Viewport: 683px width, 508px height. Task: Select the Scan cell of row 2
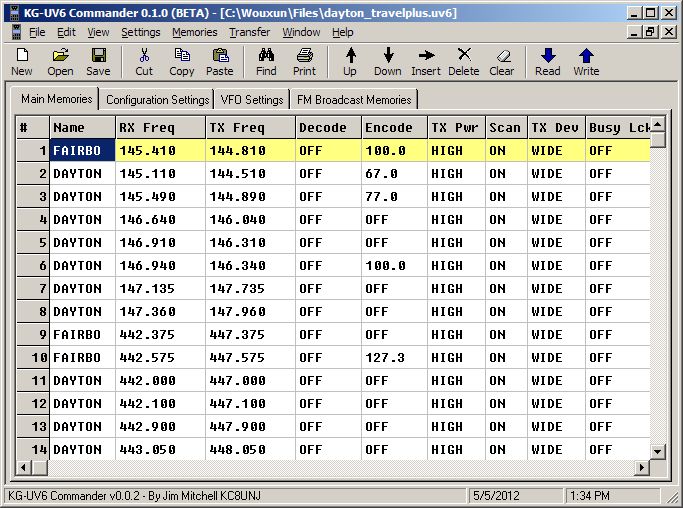coord(504,174)
